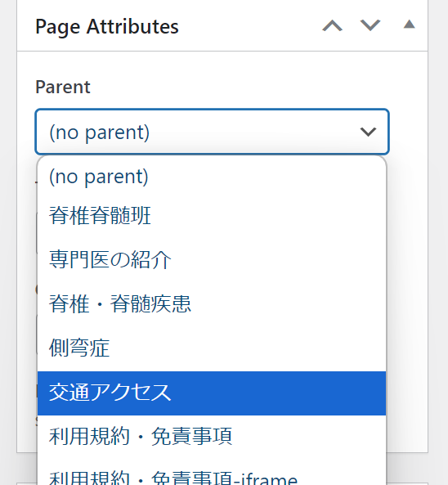This screenshot has width=448, height=485.
Task: Collapse the Page Attributes panel
Action: pos(409,24)
